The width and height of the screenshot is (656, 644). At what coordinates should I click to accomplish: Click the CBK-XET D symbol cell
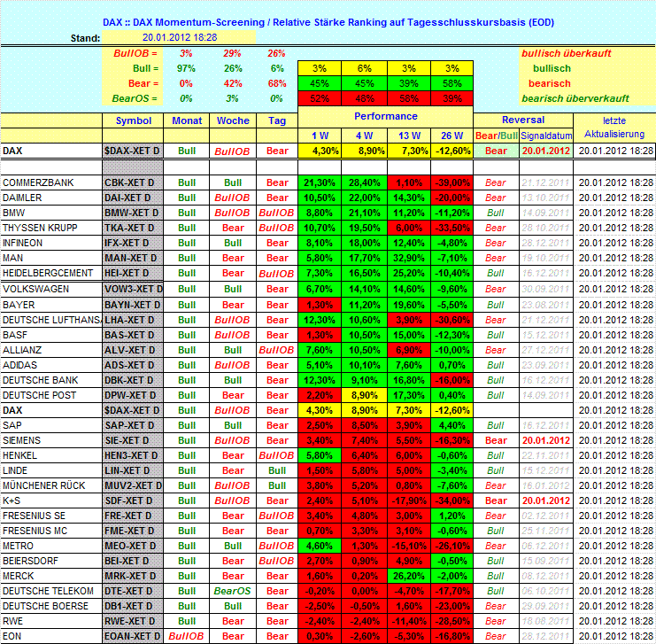coord(134,182)
